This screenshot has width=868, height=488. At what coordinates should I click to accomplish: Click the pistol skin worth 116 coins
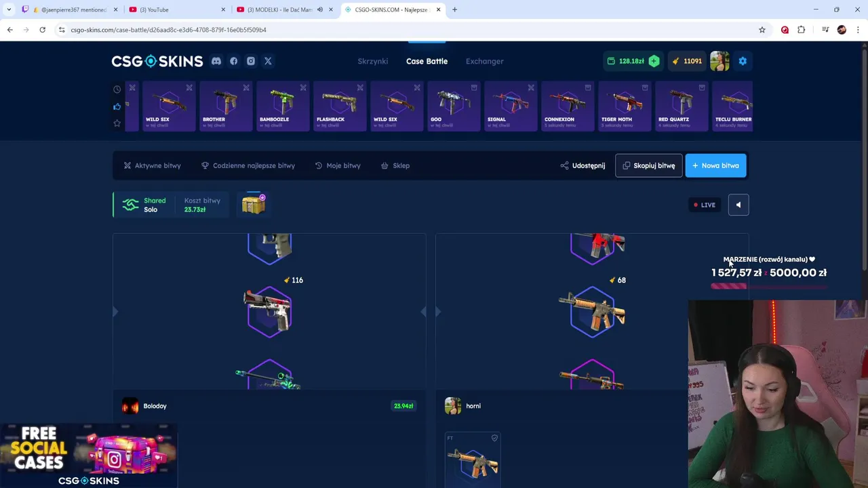click(269, 312)
